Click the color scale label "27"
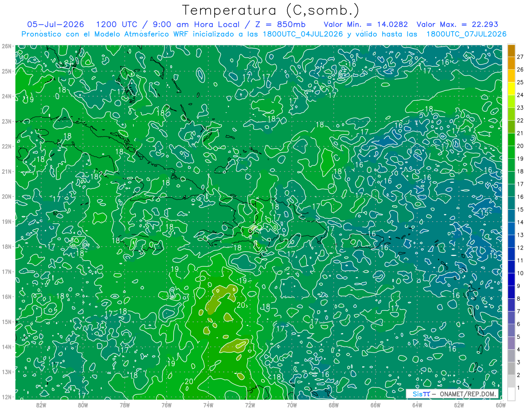532x411 pixels. click(x=520, y=57)
